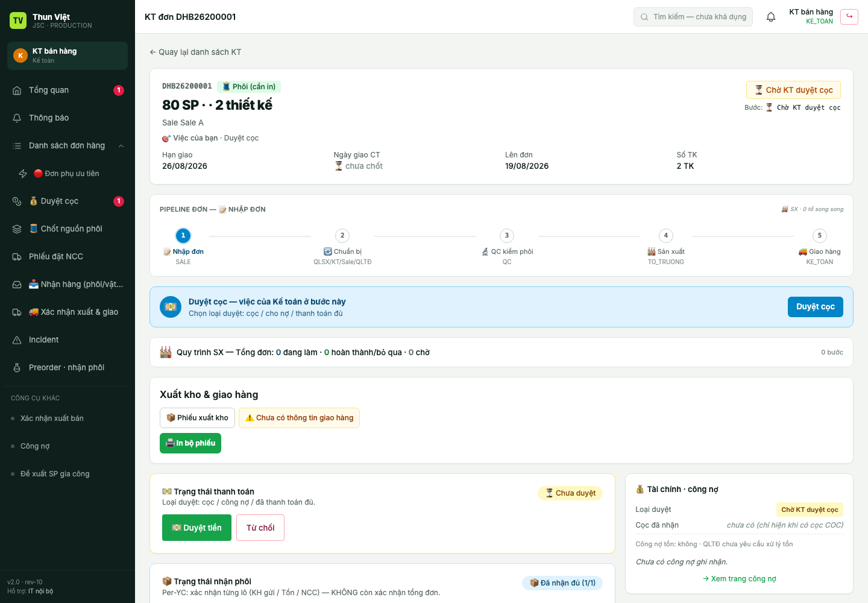Viewport: 868px width, 603px height.
Task: Open Đề xuất SP gia công tool
Action: [68, 474]
